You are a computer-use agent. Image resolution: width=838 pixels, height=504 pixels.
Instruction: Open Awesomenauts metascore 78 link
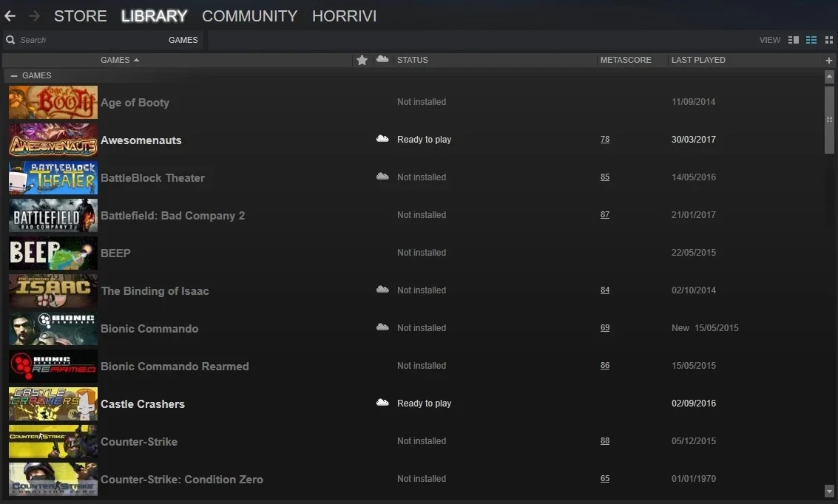pos(604,140)
